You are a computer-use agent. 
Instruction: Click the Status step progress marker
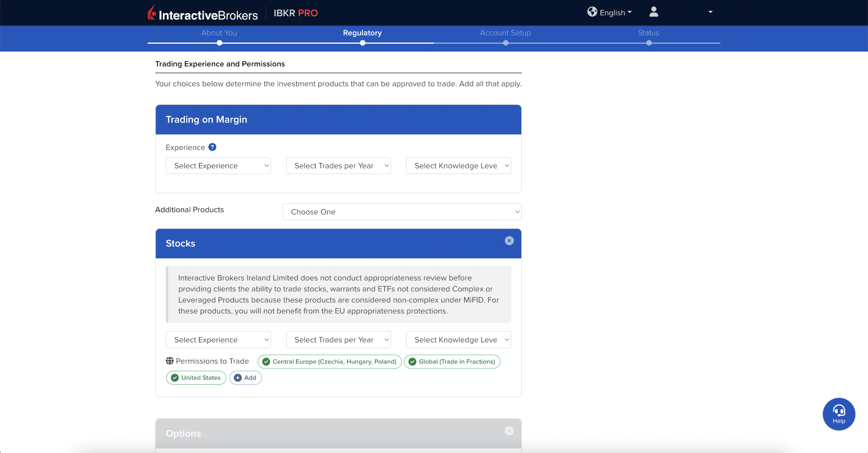pyautogui.click(x=649, y=43)
